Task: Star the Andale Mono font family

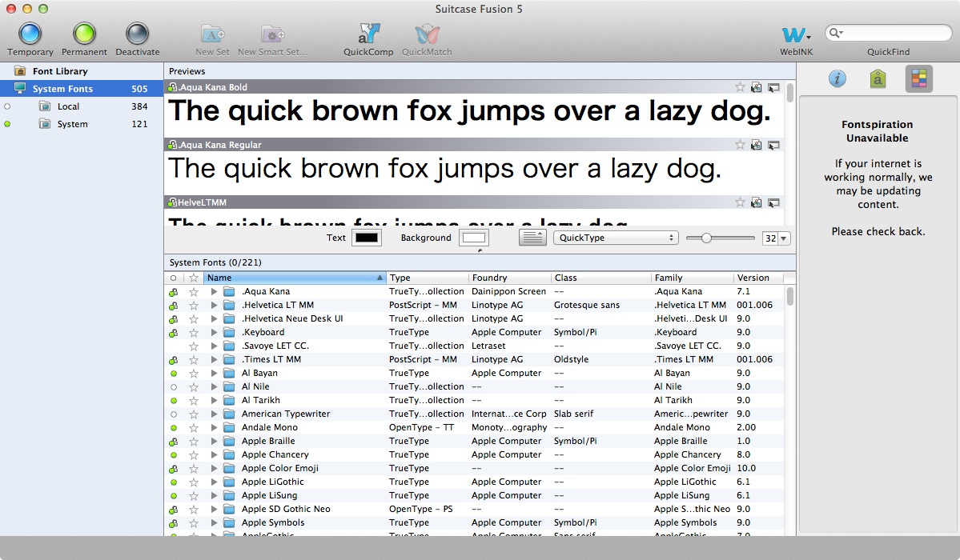Action: pyautogui.click(x=194, y=428)
